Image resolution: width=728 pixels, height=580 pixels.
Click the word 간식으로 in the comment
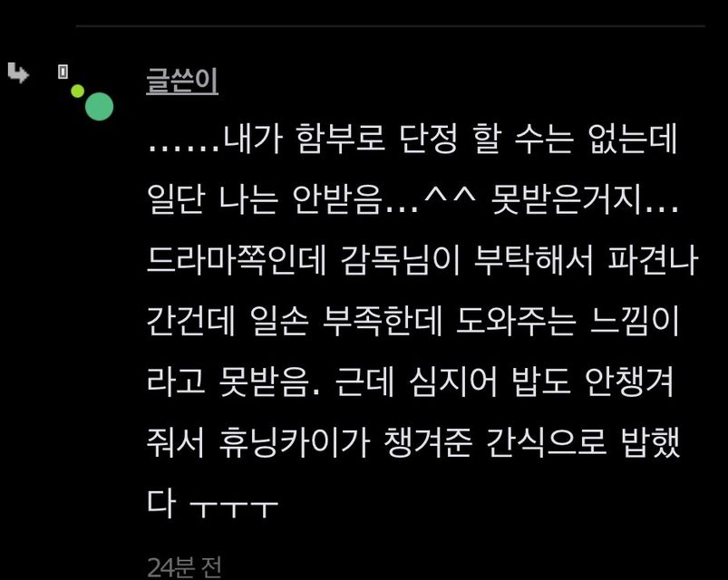(546, 442)
